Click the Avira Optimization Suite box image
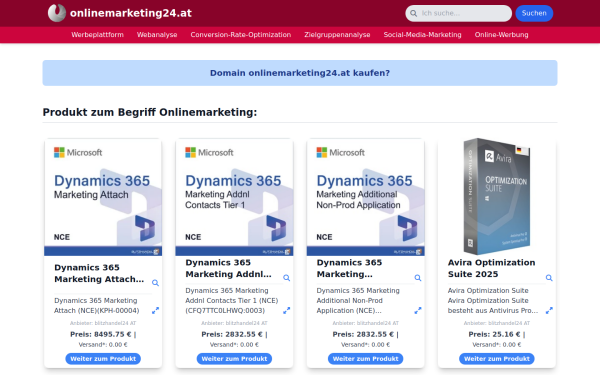The image size is (600, 375). coord(497,196)
